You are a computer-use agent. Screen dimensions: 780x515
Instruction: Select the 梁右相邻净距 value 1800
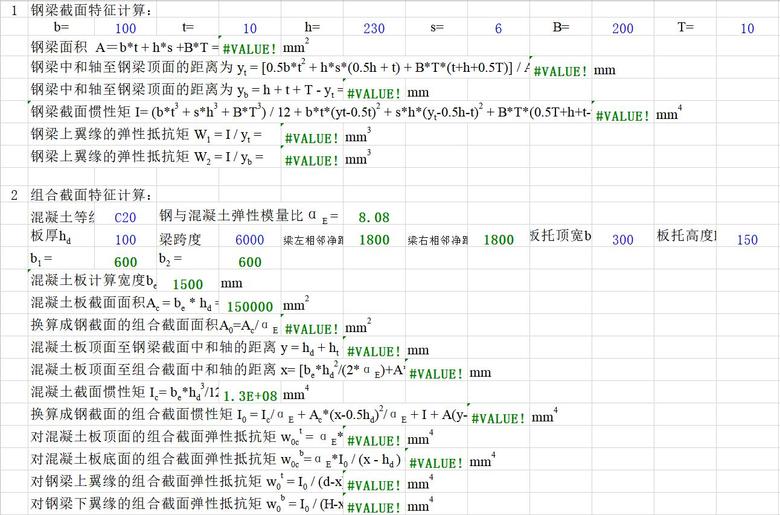click(497, 240)
